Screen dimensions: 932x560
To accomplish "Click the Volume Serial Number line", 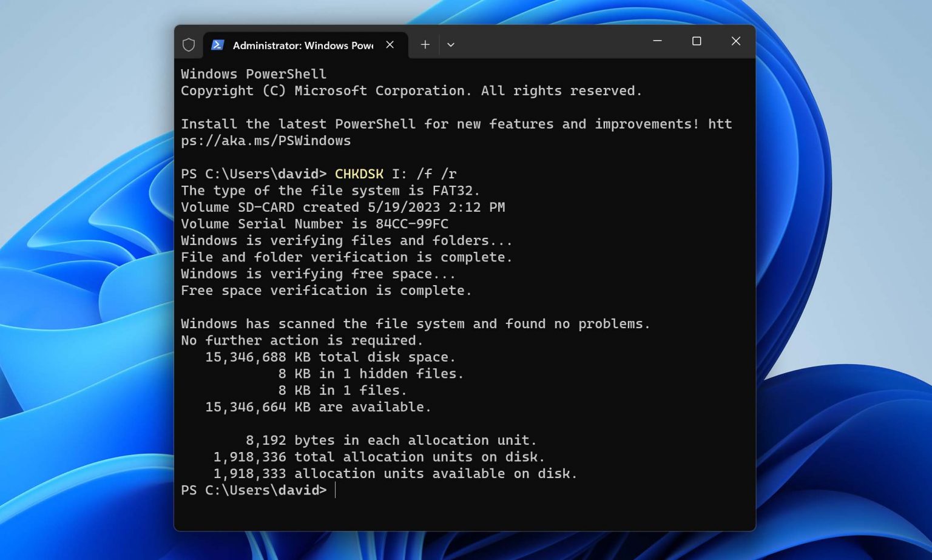I will tap(314, 224).
